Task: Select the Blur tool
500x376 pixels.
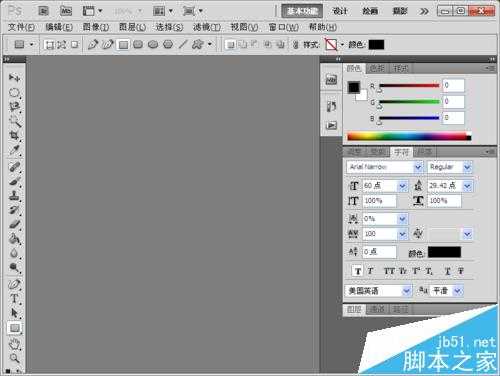Action: (14, 253)
